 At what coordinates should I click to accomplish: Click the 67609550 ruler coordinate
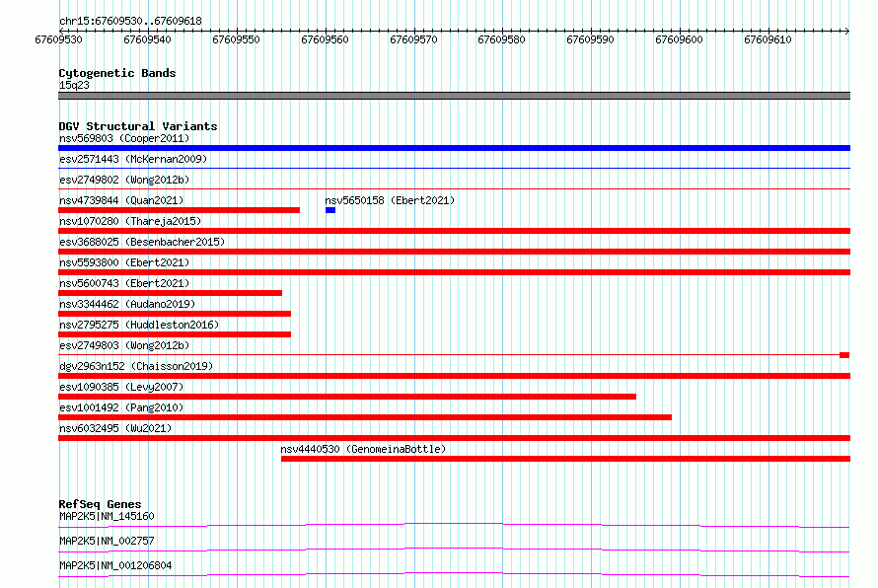[237, 39]
